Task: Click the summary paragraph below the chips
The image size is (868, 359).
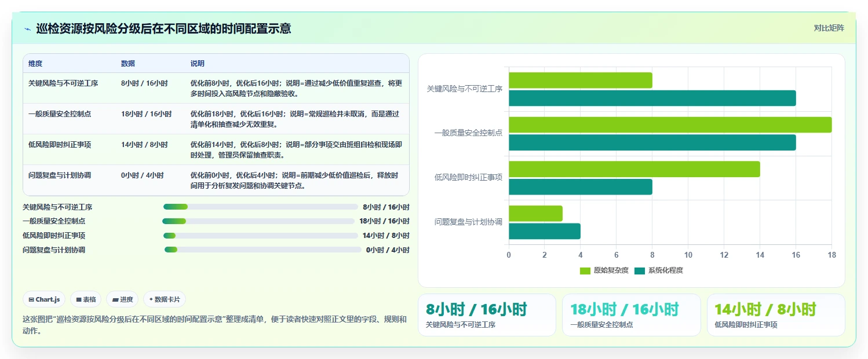Action: tap(214, 325)
